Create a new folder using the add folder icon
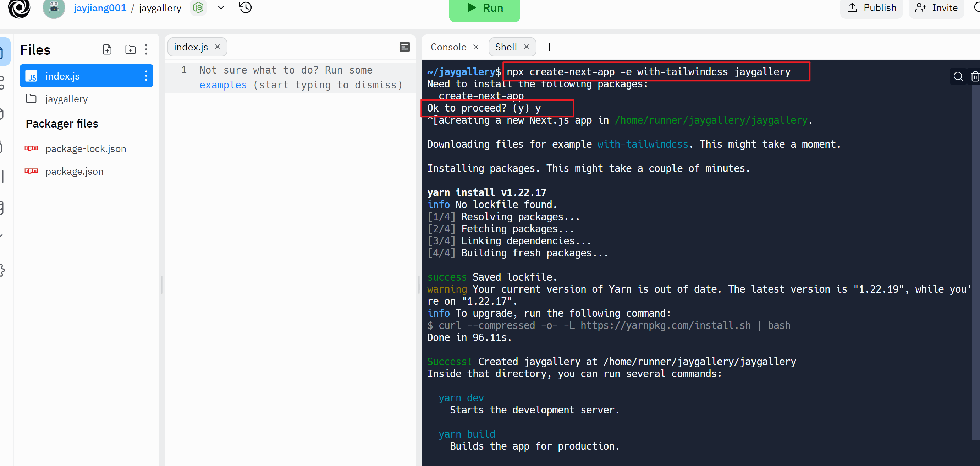980x466 pixels. [x=131, y=49]
